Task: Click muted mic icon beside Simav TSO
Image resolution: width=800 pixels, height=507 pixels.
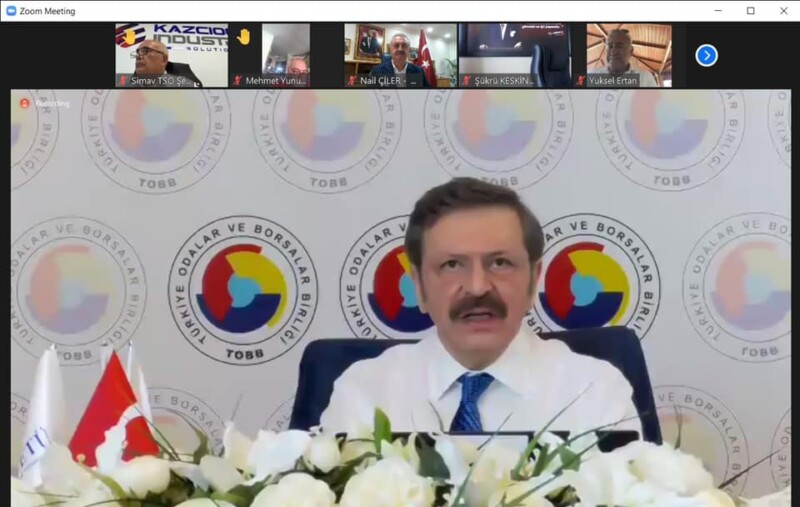Action: [x=123, y=81]
